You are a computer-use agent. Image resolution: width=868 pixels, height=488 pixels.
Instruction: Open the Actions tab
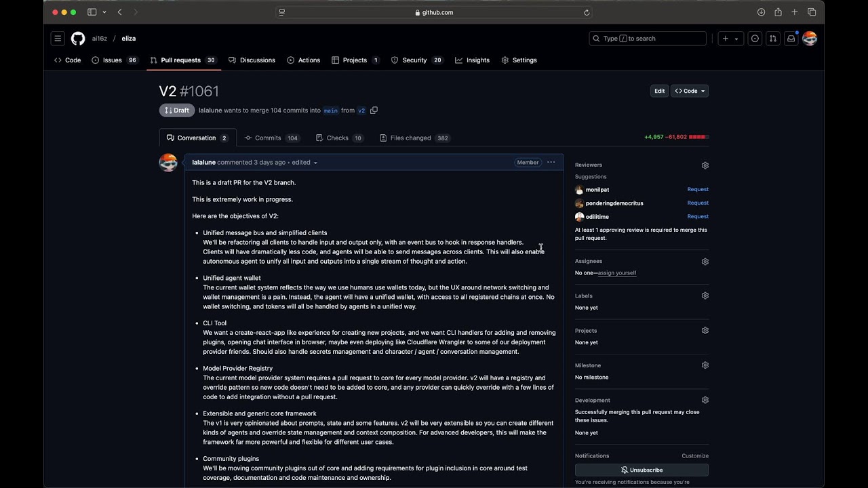click(x=303, y=60)
